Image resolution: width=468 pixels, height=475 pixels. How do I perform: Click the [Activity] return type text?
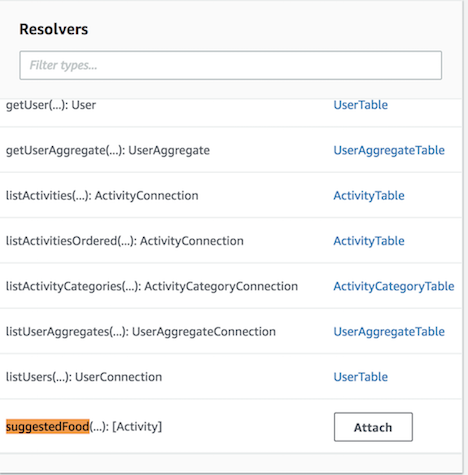(137, 426)
